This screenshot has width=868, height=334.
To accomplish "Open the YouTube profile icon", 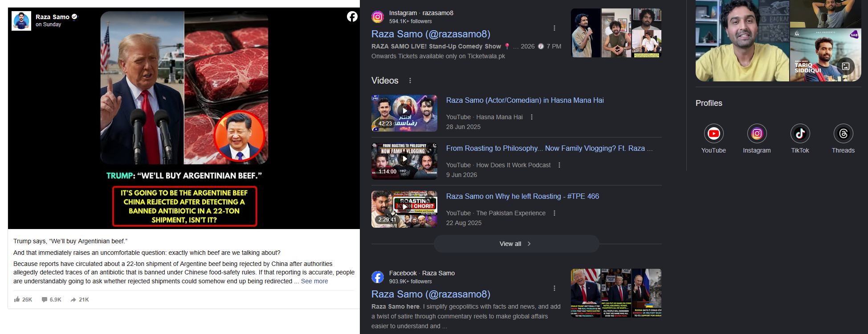I will coord(713,133).
